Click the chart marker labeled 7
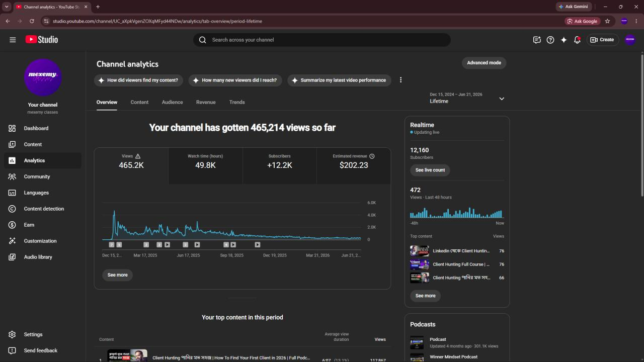Image resolution: width=644 pixels, height=362 pixels. tap(112, 245)
